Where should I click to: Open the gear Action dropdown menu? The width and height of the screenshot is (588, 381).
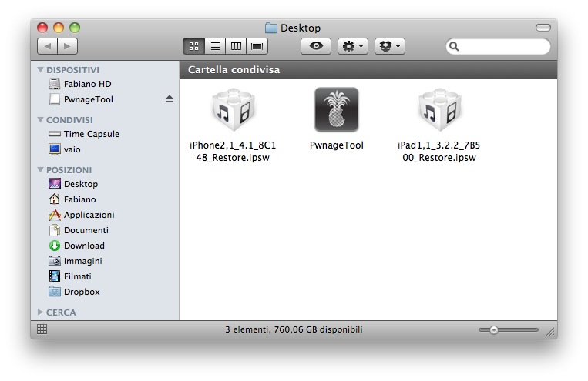[x=353, y=46]
